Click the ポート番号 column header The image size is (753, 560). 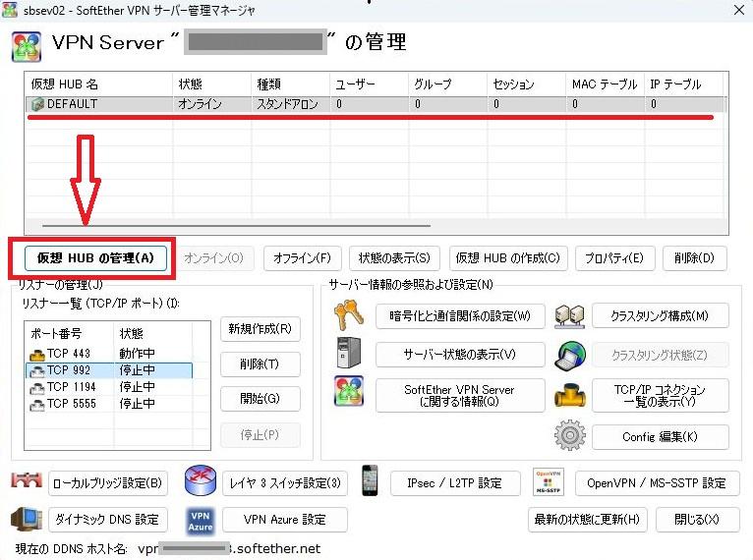tap(70, 333)
